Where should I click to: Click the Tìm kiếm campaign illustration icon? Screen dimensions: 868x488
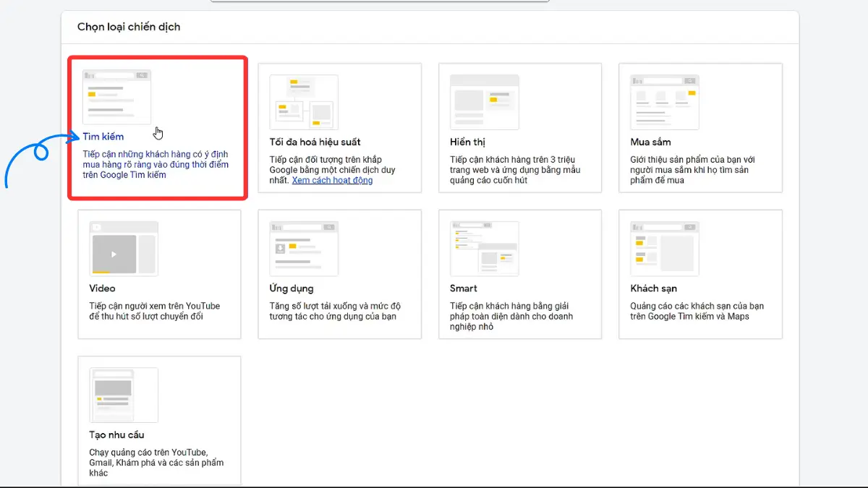(116, 97)
